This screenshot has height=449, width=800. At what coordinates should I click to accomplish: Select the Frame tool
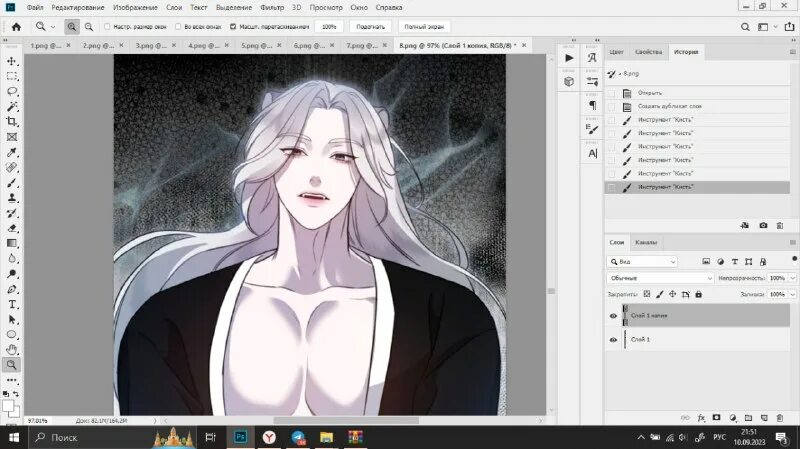tap(12, 137)
